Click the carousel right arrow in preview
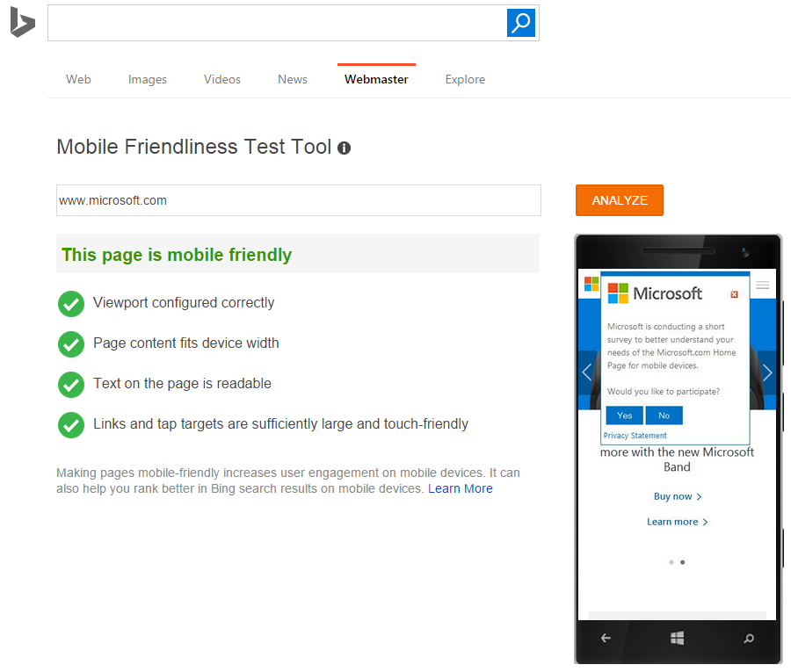The width and height of the screenshot is (791, 672). (766, 372)
